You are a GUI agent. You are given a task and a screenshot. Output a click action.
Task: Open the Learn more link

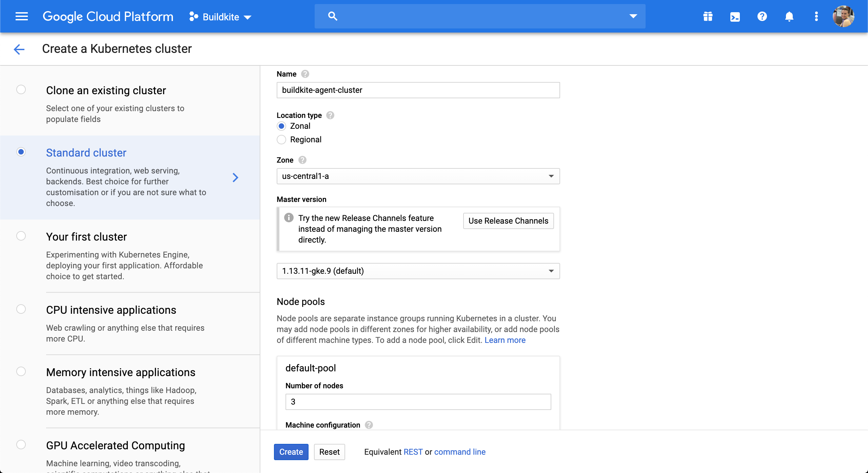pyautogui.click(x=505, y=340)
